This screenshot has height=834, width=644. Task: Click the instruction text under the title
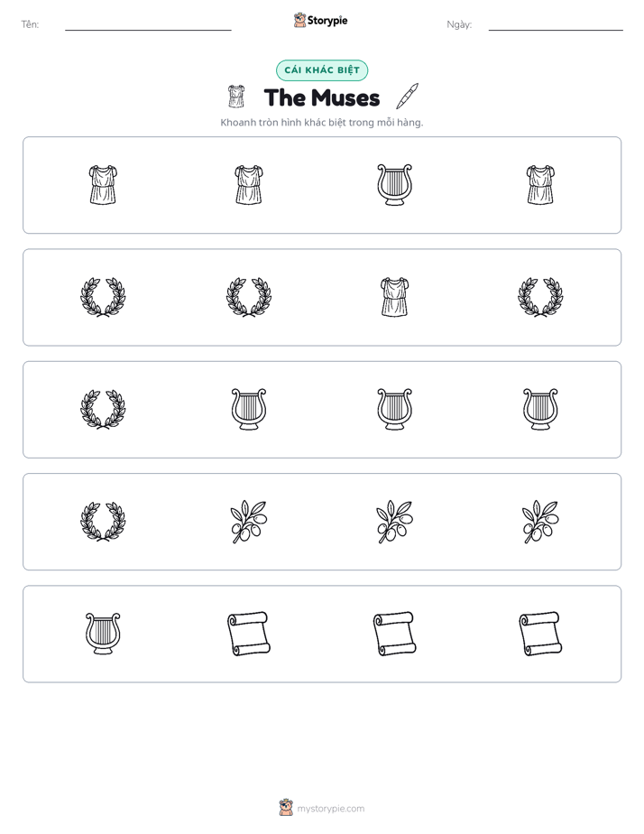tap(322, 123)
